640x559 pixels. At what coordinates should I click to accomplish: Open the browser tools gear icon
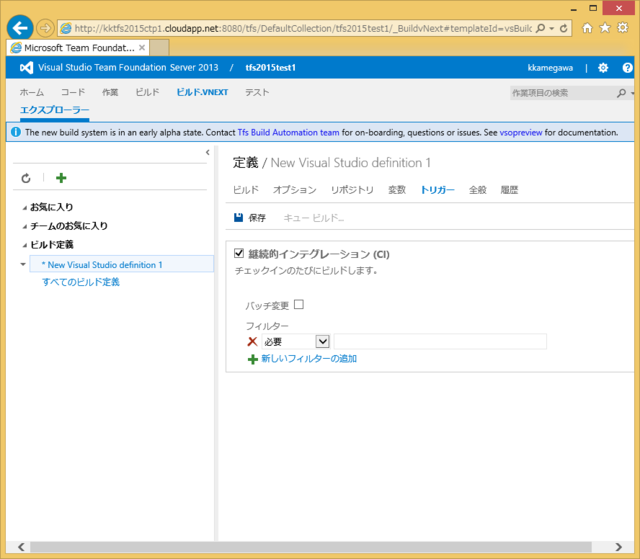(x=622, y=28)
